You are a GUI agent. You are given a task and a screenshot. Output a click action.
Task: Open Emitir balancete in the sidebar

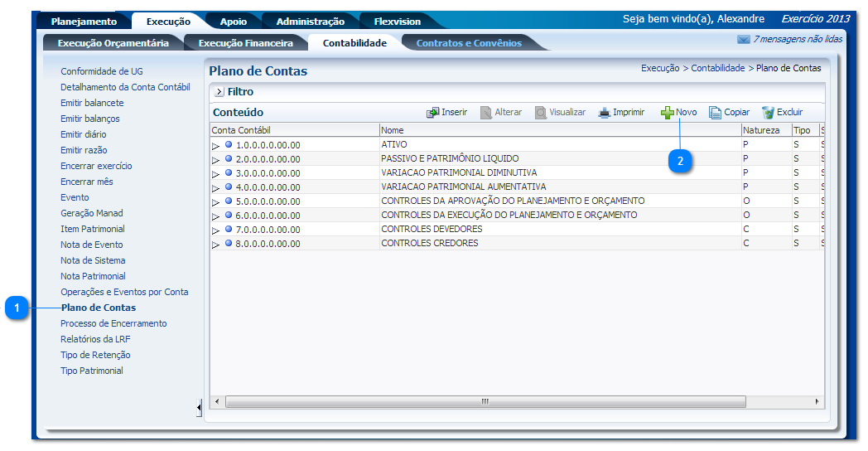coord(92,103)
